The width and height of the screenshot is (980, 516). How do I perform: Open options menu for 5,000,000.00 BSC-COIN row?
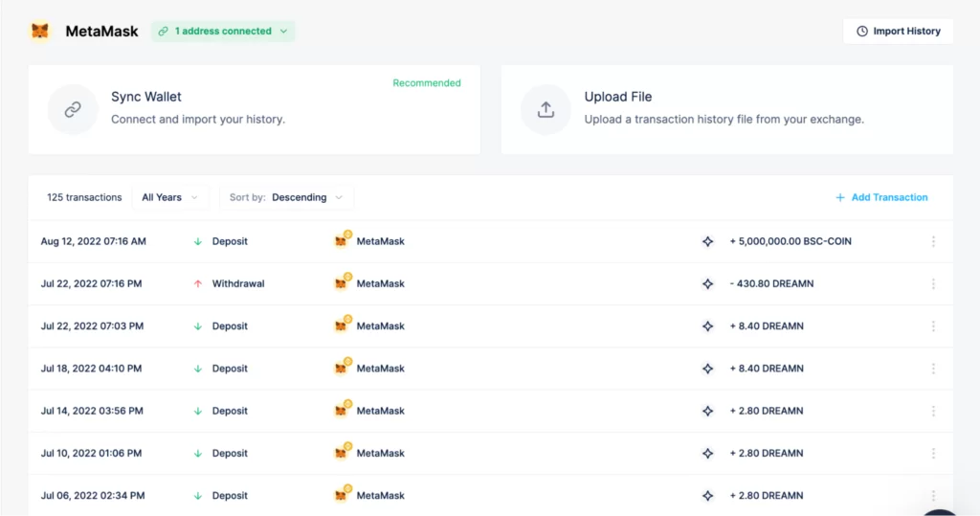pyautogui.click(x=933, y=241)
